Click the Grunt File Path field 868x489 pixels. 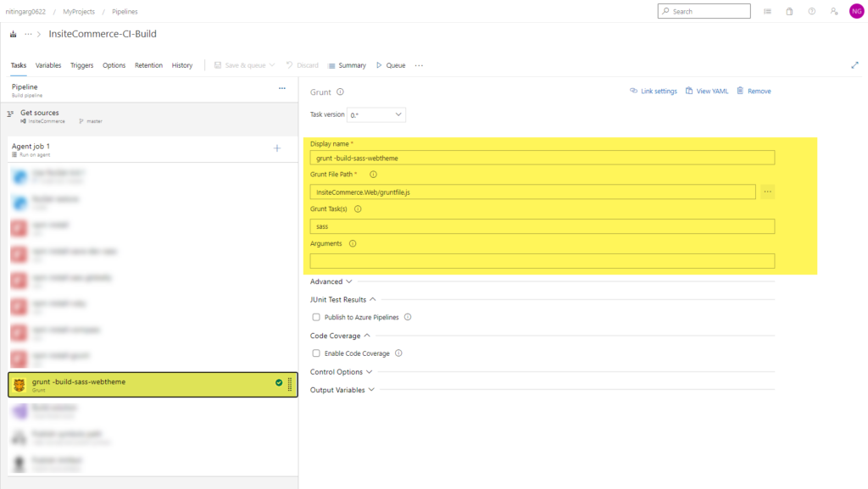pos(532,192)
